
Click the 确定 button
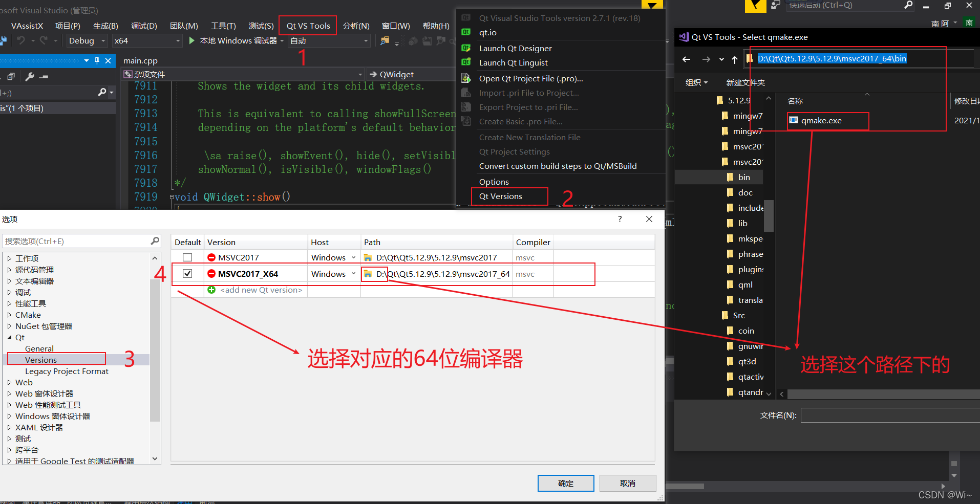[566, 483]
